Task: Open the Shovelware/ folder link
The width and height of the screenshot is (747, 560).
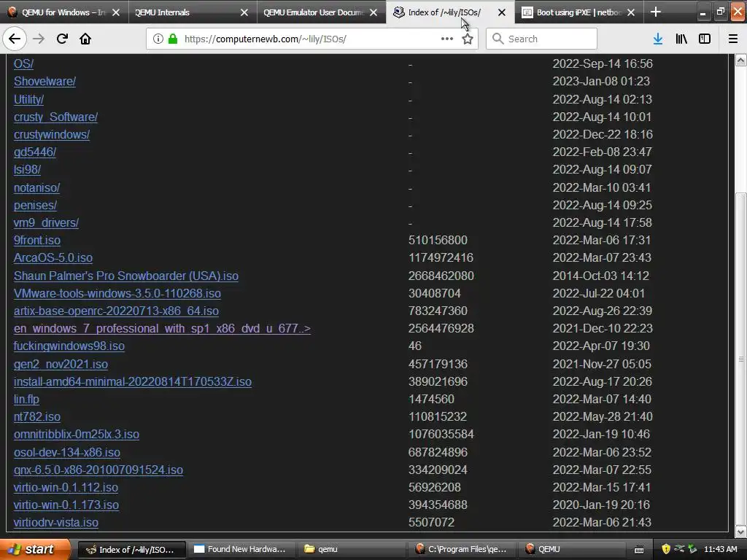Action: click(x=44, y=82)
